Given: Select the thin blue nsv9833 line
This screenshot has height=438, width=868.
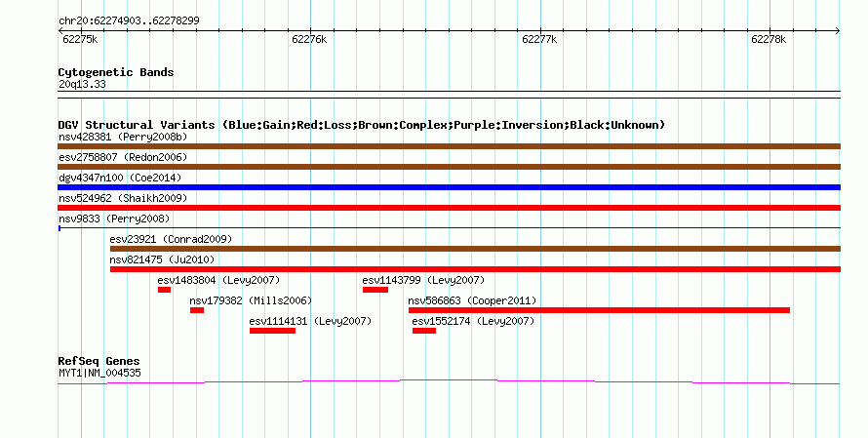Looking at the screenshot, I should [x=449, y=228].
